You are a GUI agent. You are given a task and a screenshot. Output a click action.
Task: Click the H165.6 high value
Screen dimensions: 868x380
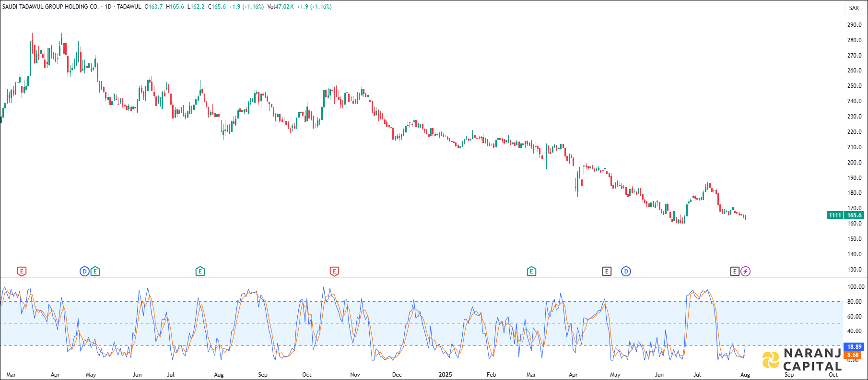(175, 7)
